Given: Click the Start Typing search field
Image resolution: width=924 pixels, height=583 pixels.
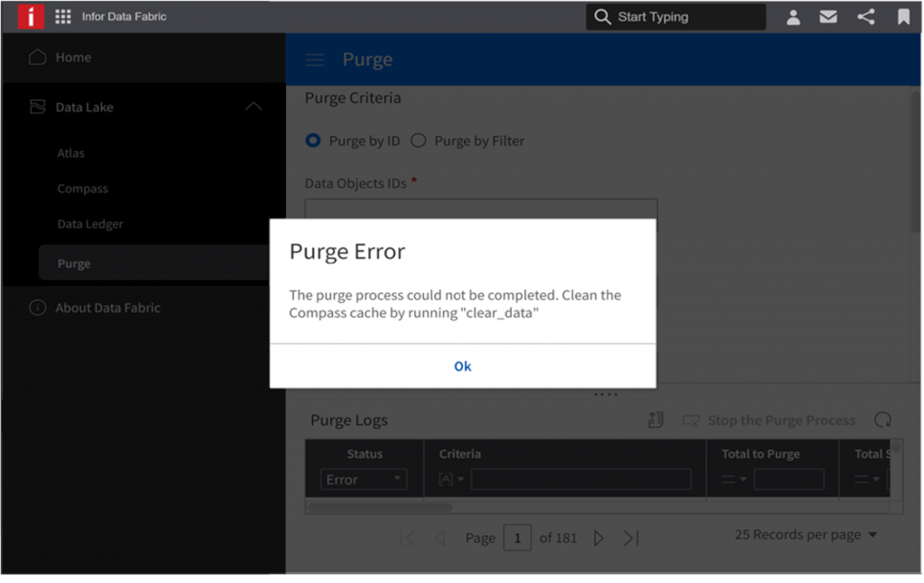Looking at the screenshot, I should click(x=676, y=17).
